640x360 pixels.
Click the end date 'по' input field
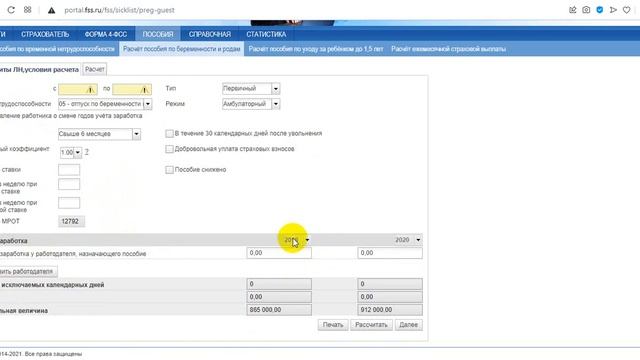pos(132,89)
